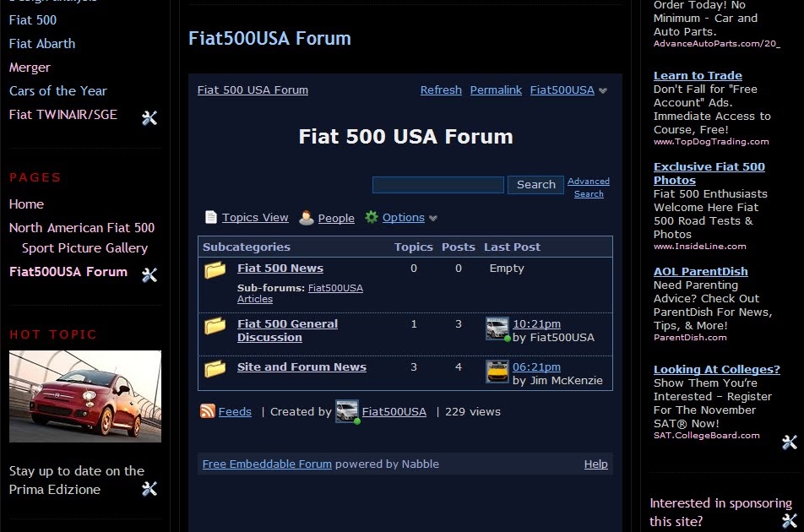Open the People link
The width and height of the screenshot is (804, 532).
[336, 219]
